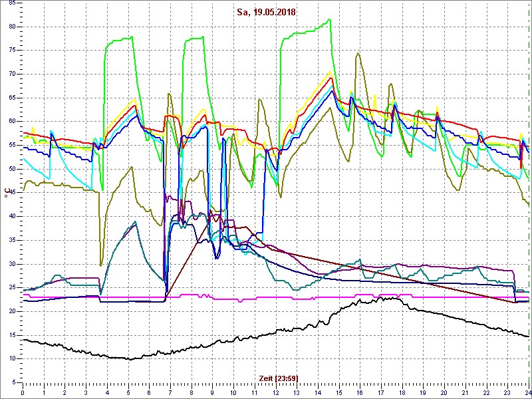Select the y-axis value 55

click(11, 145)
